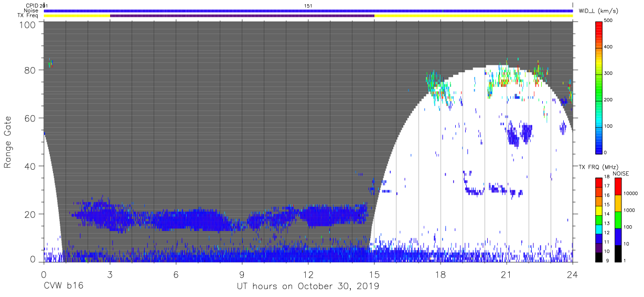Click the red top swatch of NOISE legend
Viewport: 644px width, 297px height.
coord(618,186)
